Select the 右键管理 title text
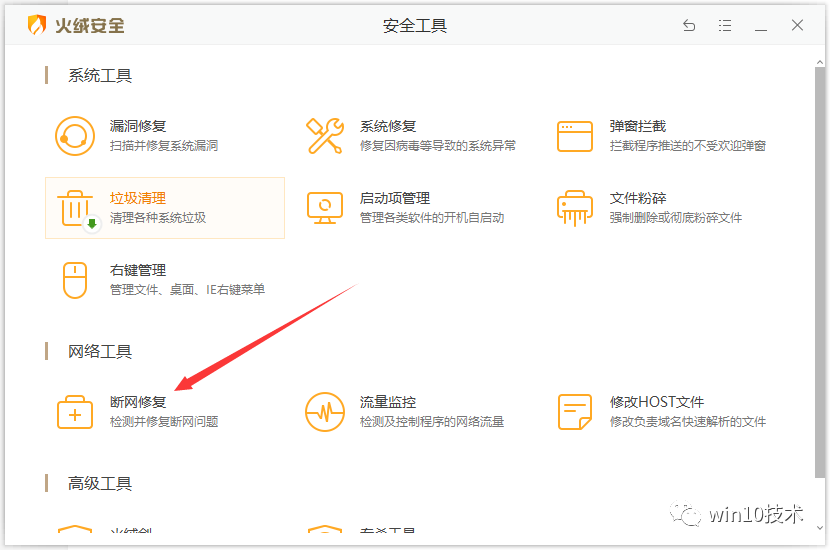The height and width of the screenshot is (550, 830). point(138,270)
